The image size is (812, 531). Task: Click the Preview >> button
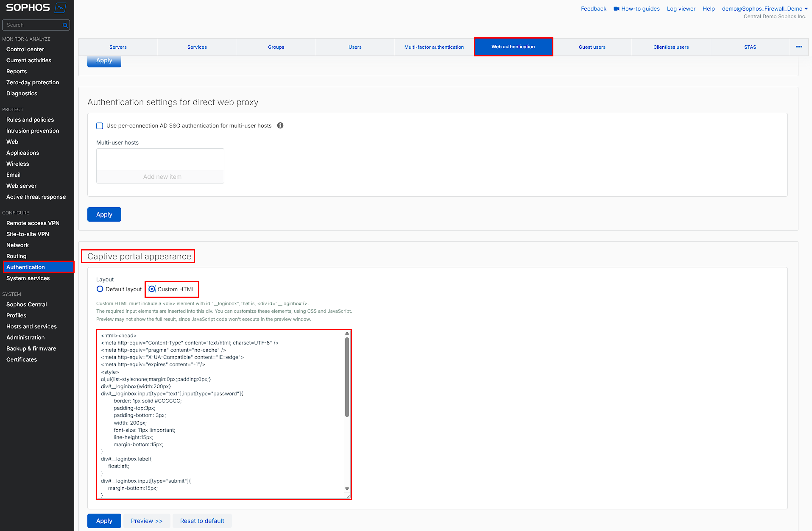pos(147,521)
